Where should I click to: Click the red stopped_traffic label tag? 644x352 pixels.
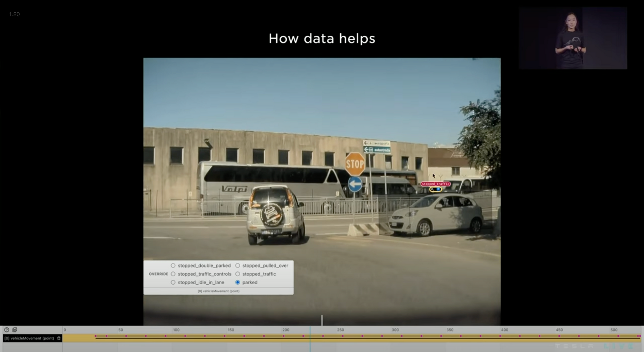click(435, 184)
